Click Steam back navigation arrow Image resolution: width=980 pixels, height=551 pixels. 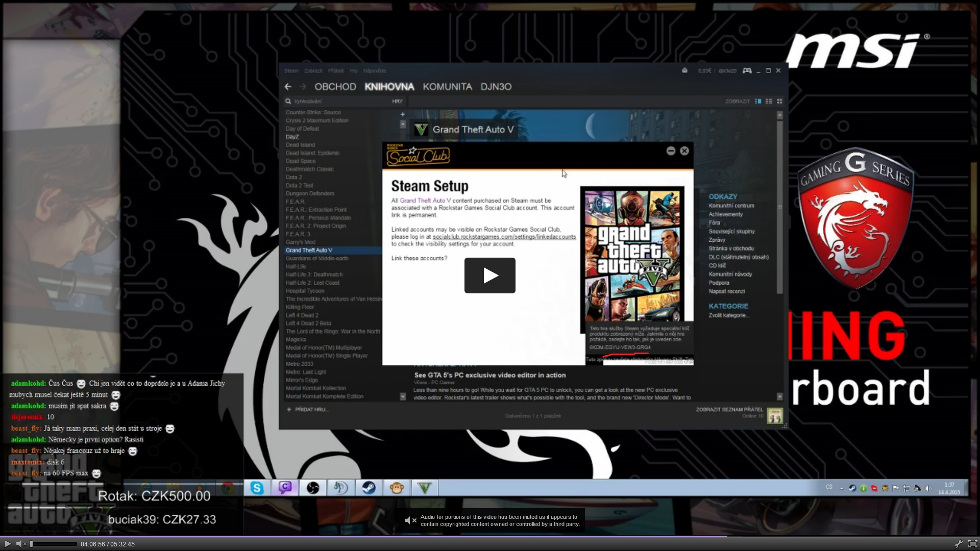pos(288,87)
